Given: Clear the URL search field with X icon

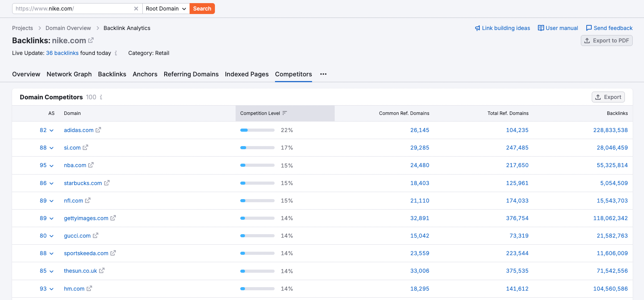Looking at the screenshot, I should point(136,9).
